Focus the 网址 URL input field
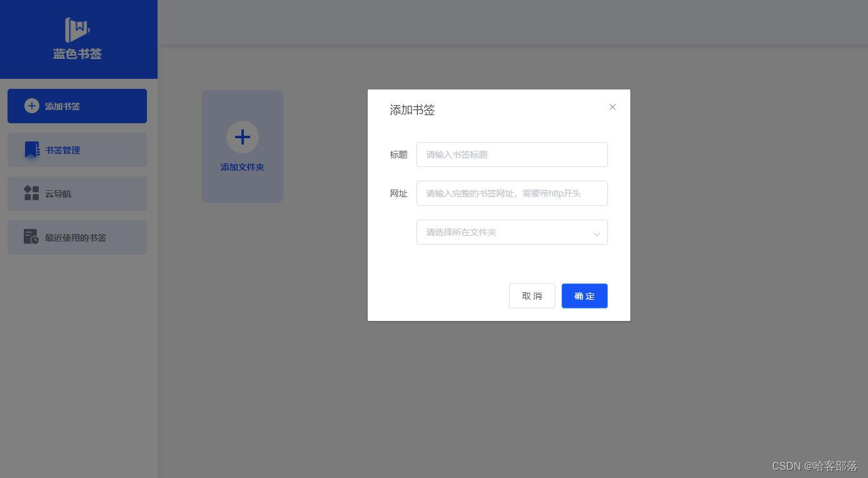Screen dimensions: 868x478 [512, 193]
